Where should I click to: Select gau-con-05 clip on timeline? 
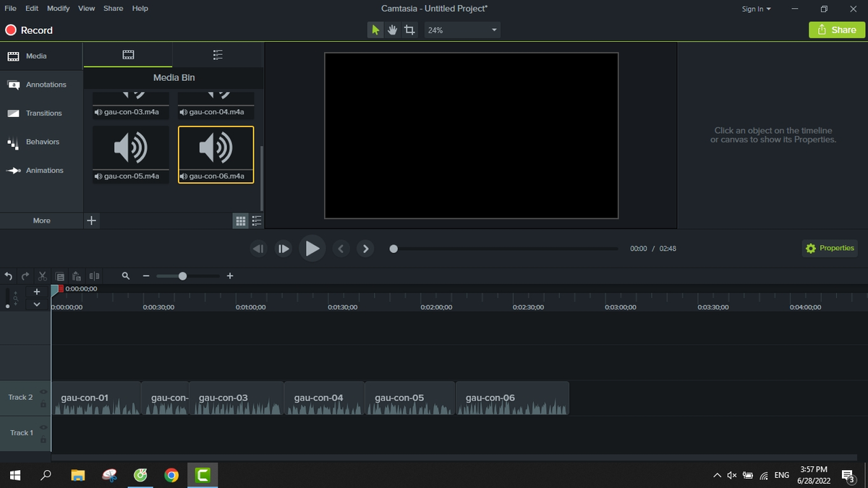[410, 398]
